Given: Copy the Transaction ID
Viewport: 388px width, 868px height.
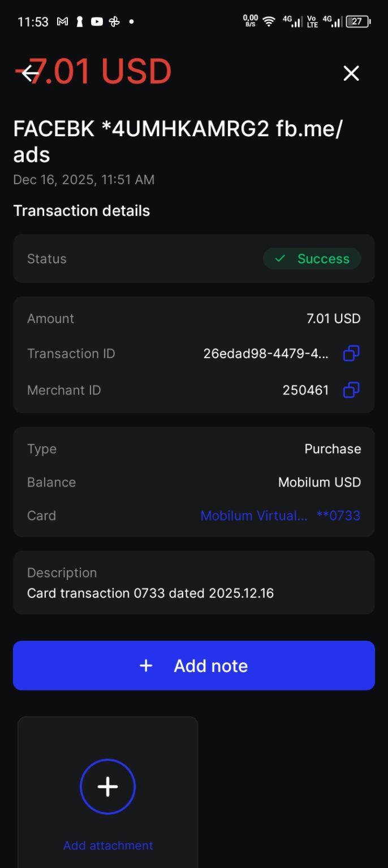Looking at the screenshot, I should click(351, 354).
